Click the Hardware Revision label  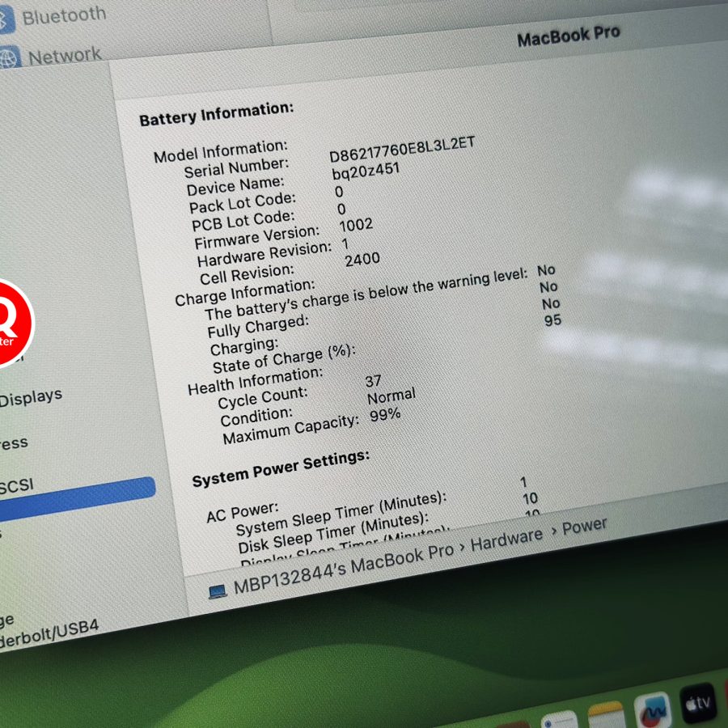pyautogui.click(x=265, y=254)
